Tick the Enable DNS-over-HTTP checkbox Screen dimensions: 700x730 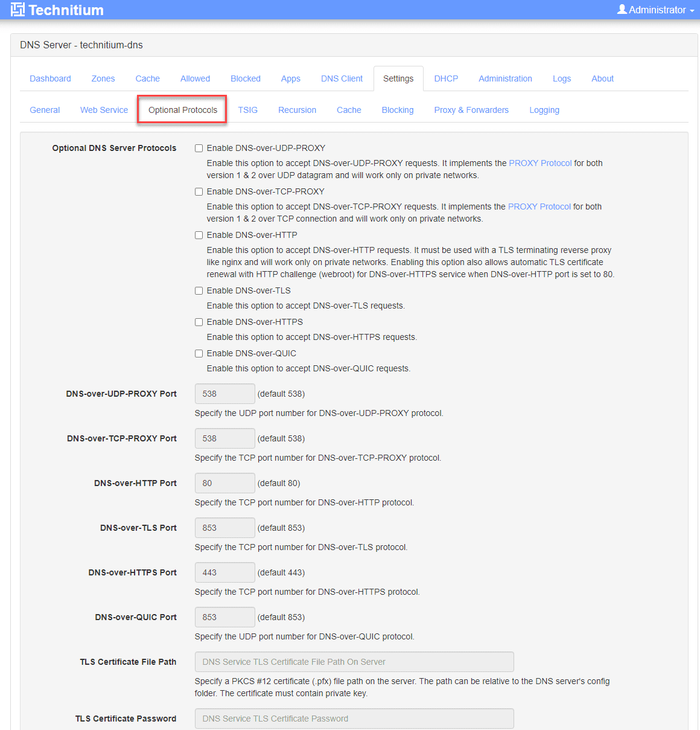click(199, 235)
